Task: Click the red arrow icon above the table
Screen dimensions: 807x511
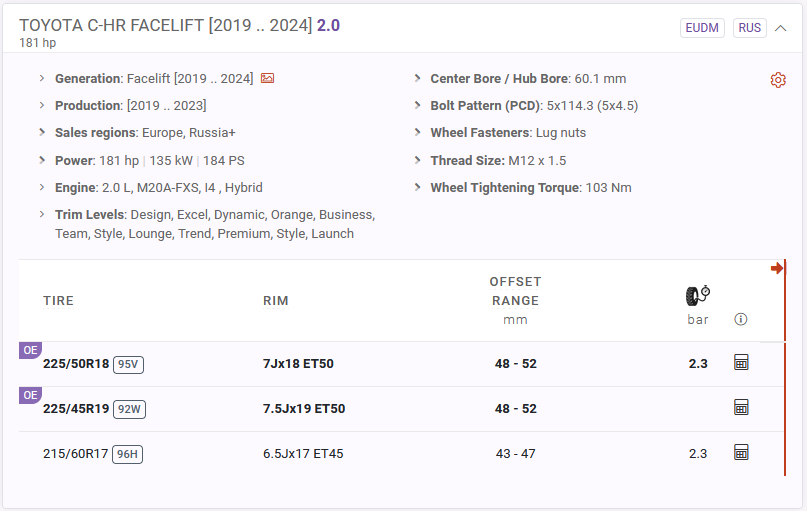Action: pos(777,268)
